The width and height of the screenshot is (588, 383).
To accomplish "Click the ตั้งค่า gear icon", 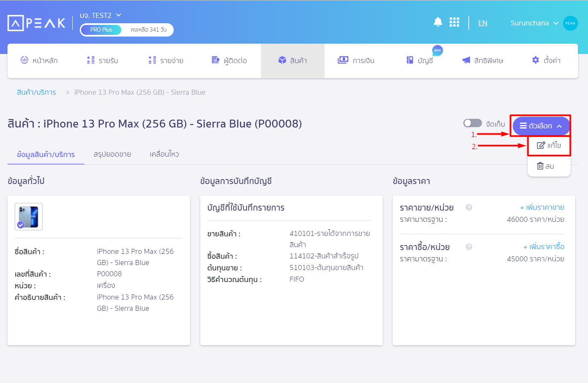I will (x=536, y=60).
